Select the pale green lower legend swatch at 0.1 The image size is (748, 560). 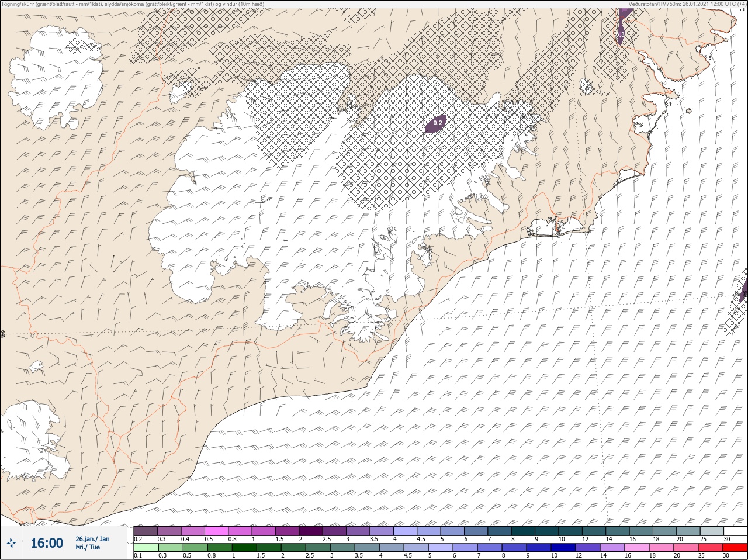(x=146, y=548)
